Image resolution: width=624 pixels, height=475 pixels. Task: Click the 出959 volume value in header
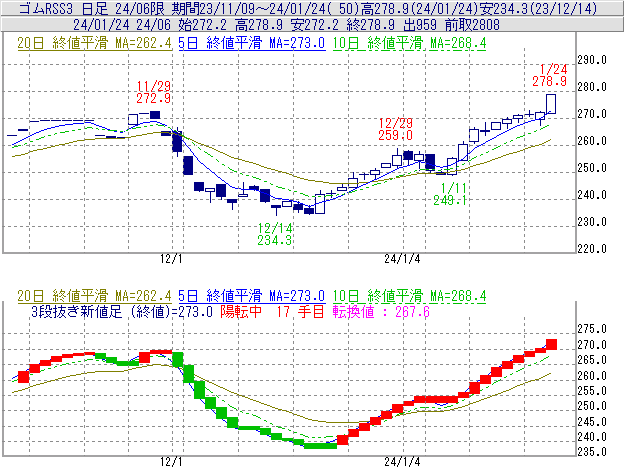419,25
